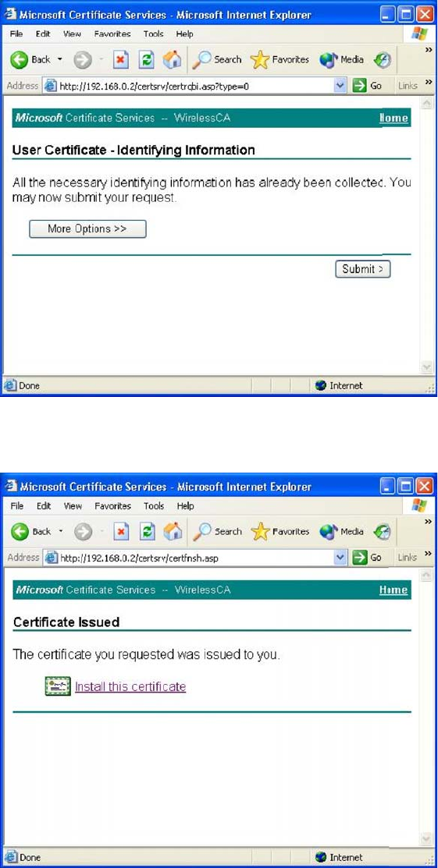Open address bar dropdown in top window
The width and height of the screenshot is (438, 868).
pyautogui.click(x=340, y=86)
